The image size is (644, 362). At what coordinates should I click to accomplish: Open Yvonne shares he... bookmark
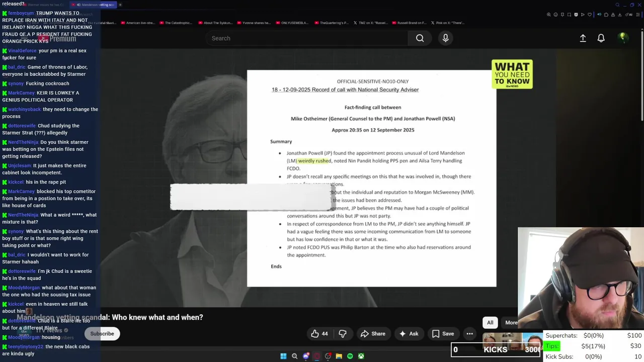[x=254, y=23]
